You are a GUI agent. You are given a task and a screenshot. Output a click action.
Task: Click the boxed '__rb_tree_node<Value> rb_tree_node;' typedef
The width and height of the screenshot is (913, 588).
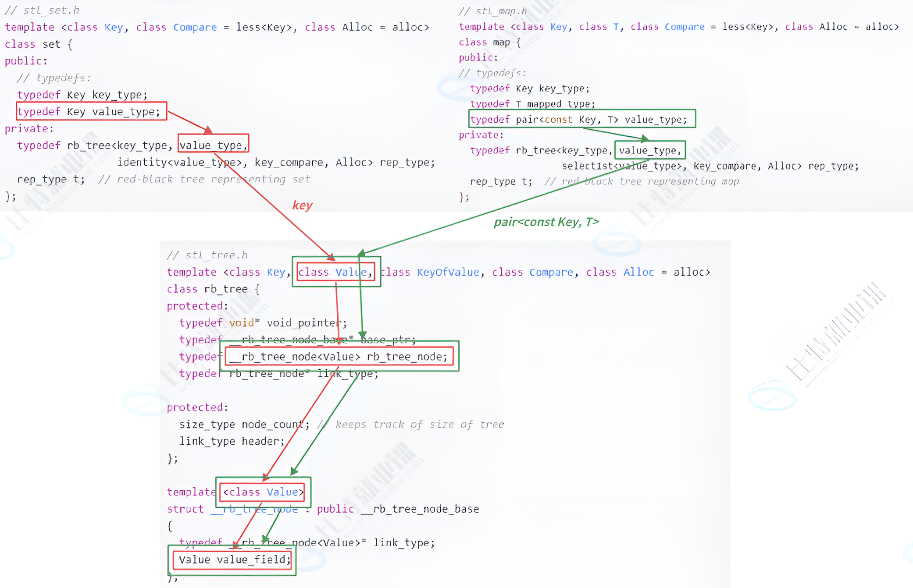[x=339, y=356]
